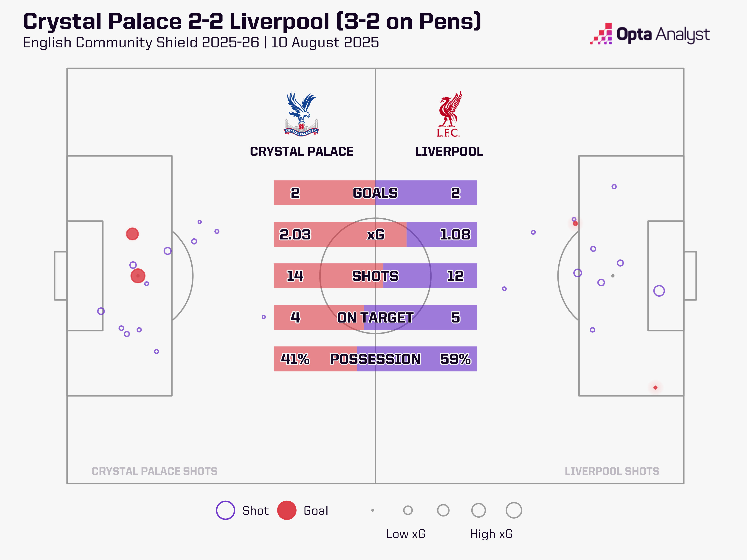Click the 2.03 Crystal Palace xG value
The width and height of the screenshot is (747, 560).
click(295, 234)
